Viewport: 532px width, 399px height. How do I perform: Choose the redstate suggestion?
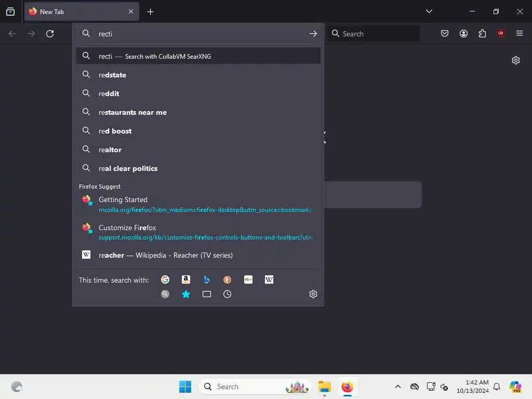coord(198,75)
